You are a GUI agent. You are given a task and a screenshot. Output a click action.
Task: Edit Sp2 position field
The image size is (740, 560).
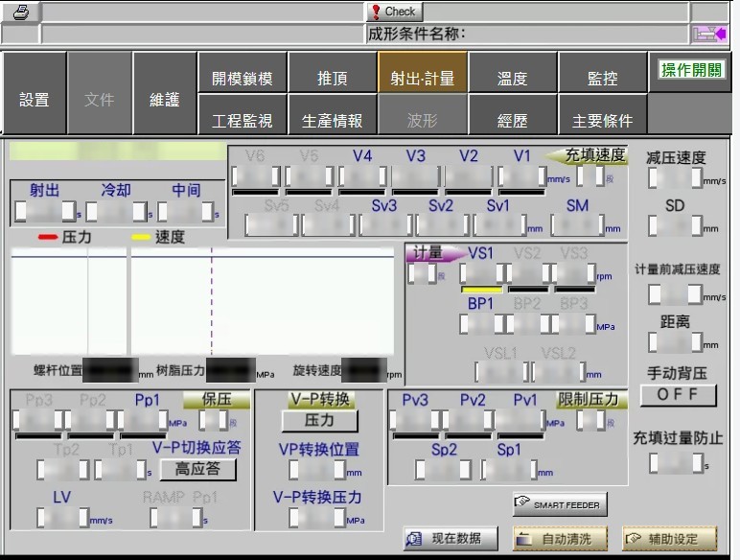[443, 470]
